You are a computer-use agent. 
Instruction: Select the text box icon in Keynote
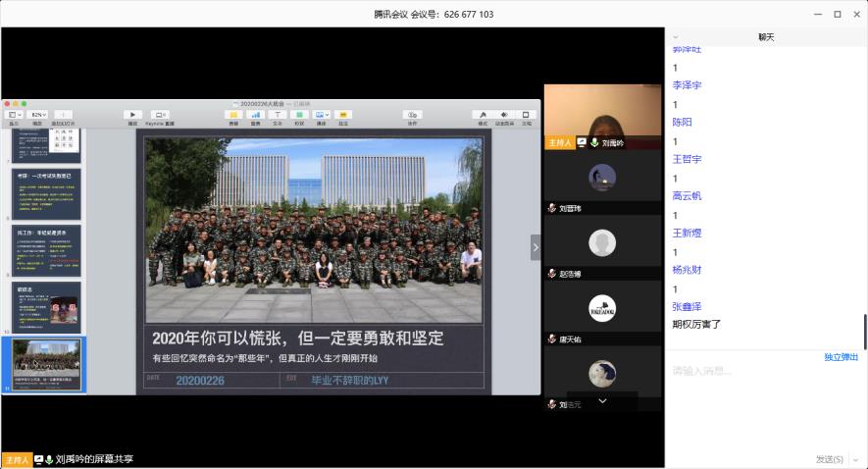[278, 115]
